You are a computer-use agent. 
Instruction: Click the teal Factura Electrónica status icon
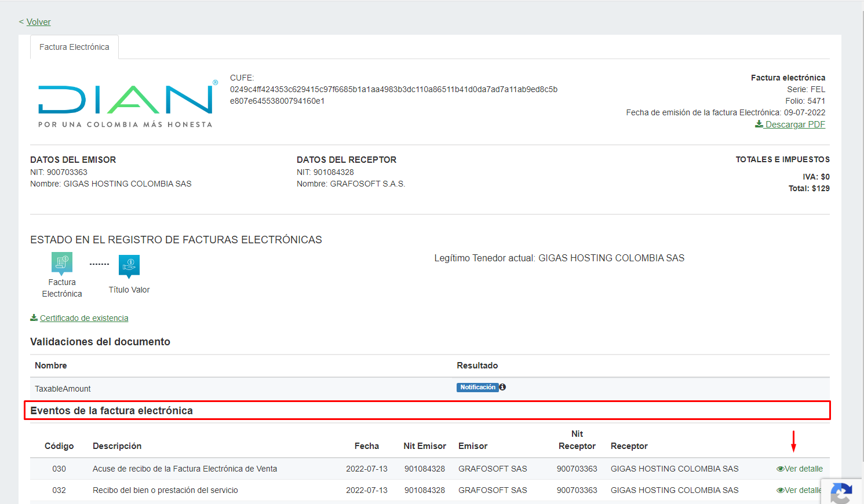pyautogui.click(x=62, y=263)
